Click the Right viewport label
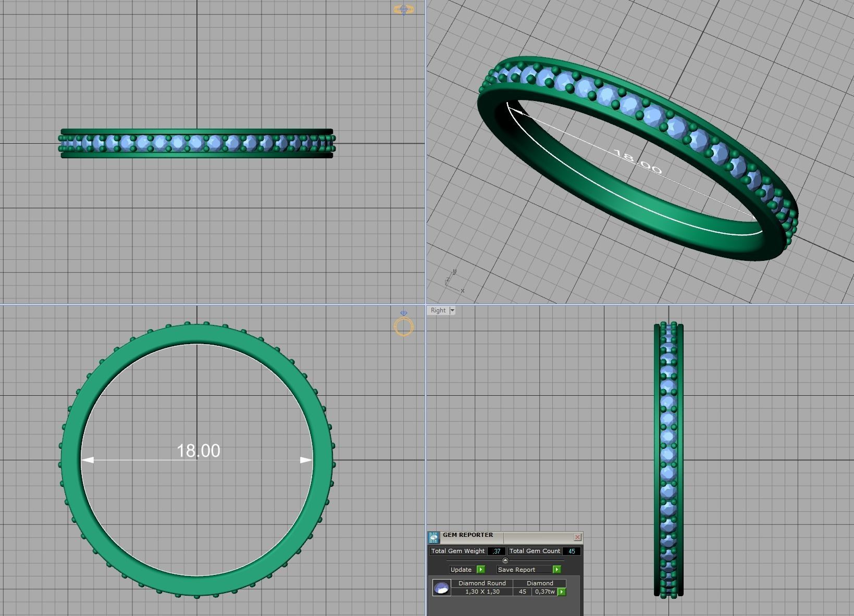Viewport: 854px width, 616px height. (438, 310)
